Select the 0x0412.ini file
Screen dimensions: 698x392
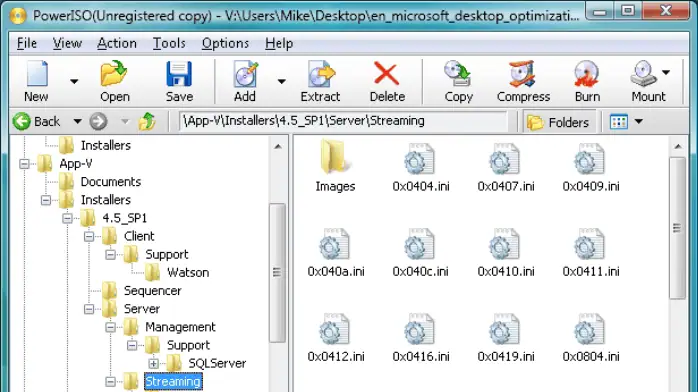[x=336, y=337]
